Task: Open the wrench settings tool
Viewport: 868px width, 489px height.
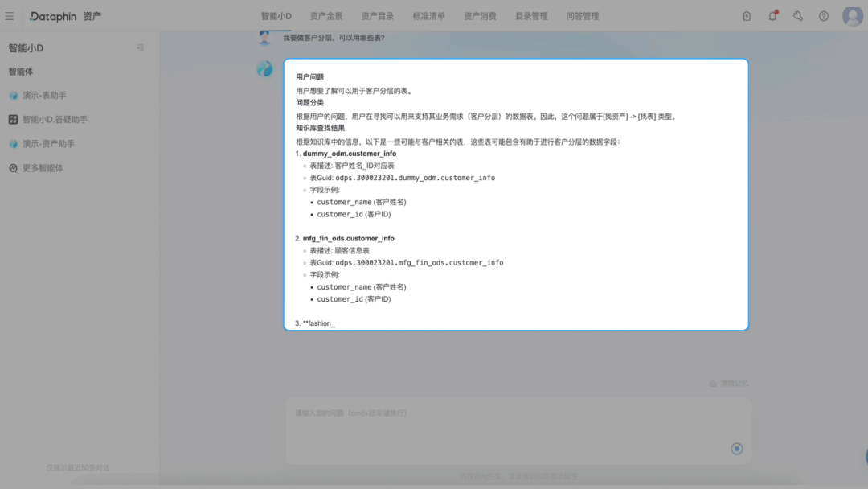Action: pyautogui.click(x=796, y=15)
